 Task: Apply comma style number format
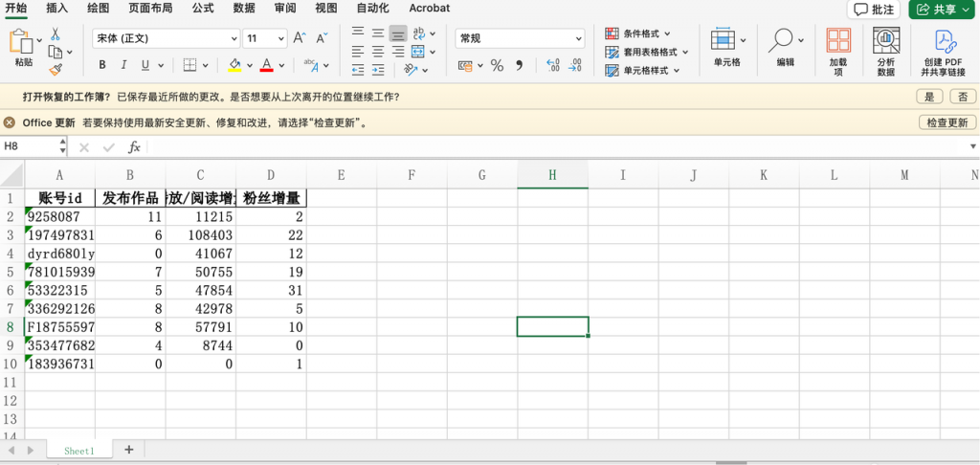point(519,65)
